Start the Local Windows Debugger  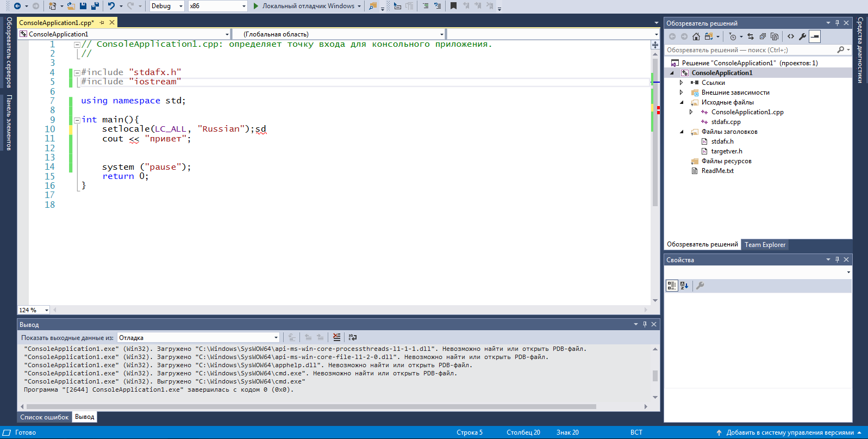[303, 6]
